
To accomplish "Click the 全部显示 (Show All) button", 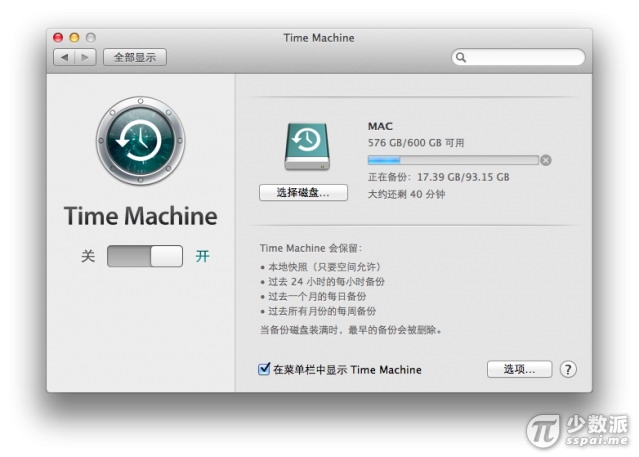I will coord(135,57).
